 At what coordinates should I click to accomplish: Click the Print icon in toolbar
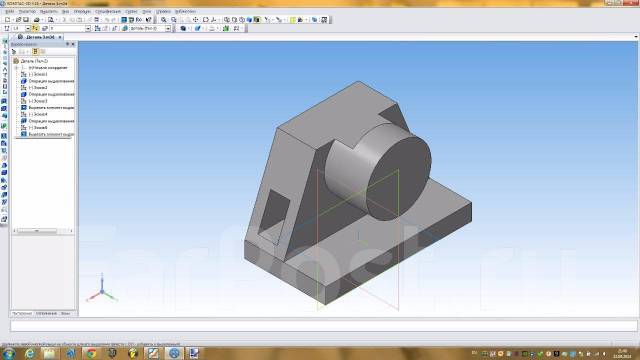36,20
